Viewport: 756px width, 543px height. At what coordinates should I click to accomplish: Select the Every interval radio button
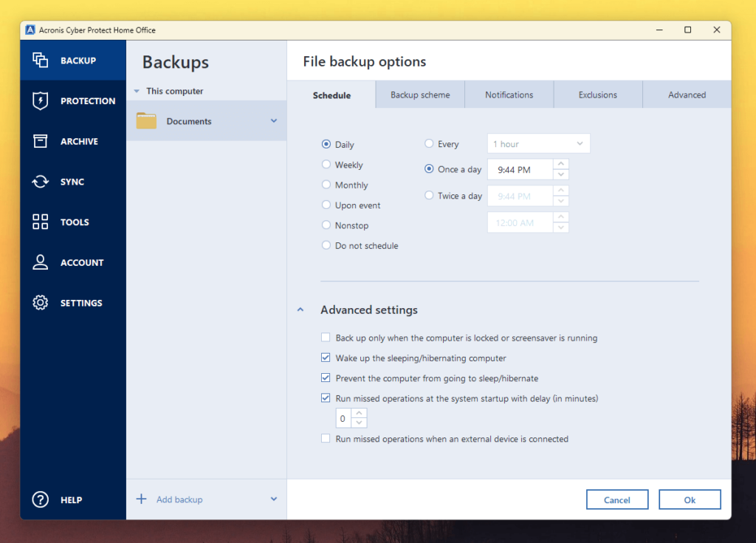[429, 143]
